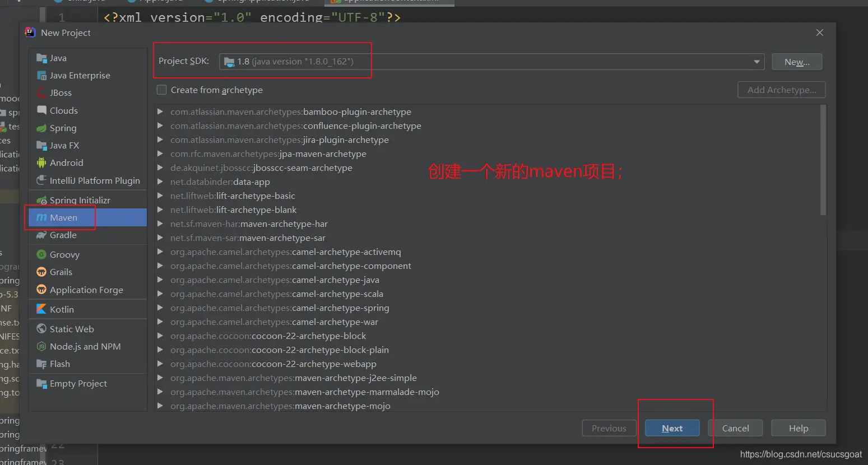Image resolution: width=868 pixels, height=465 pixels.
Task: Select Spring project type
Action: click(88, 128)
